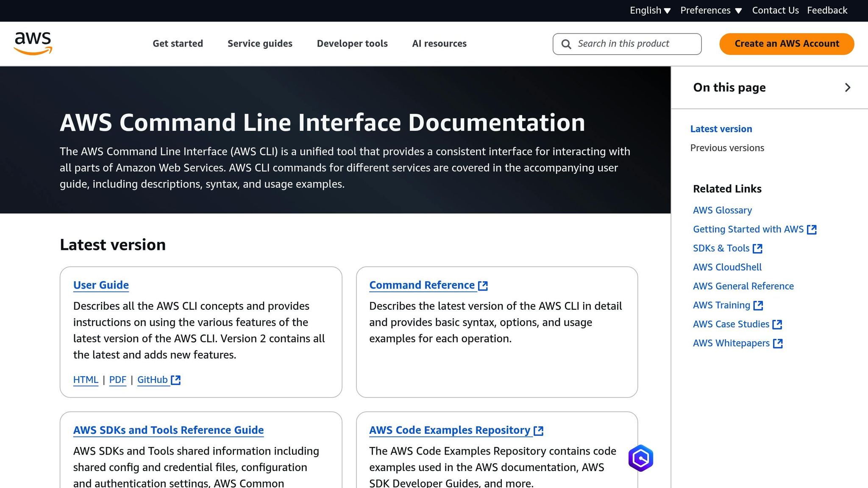Open User Guide PDF version
The height and width of the screenshot is (488, 868).
click(118, 380)
